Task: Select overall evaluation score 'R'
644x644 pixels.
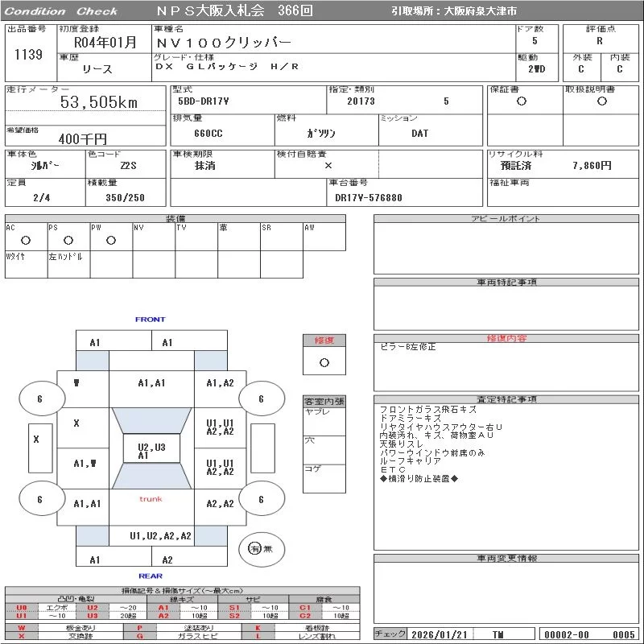Action: coord(600,41)
